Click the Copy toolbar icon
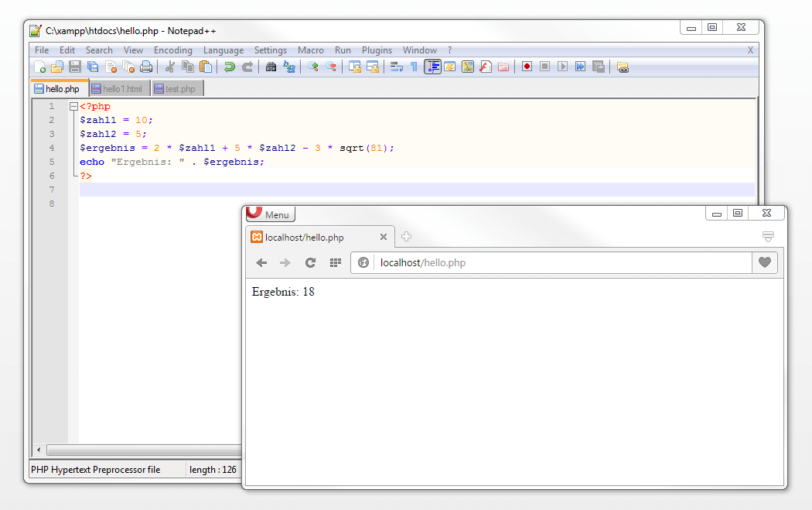Viewport: 812px width, 510px height. [x=188, y=67]
